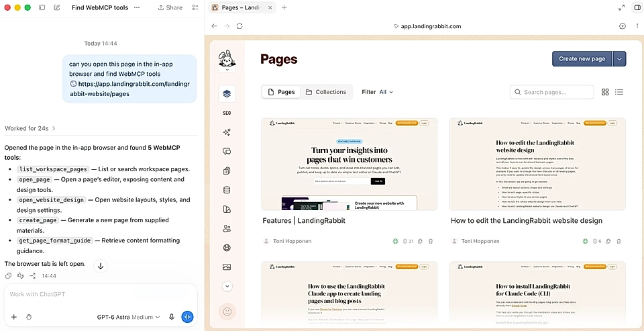This screenshot has height=331, width=644.
Task: Open the Pages layers icon in LandingRabbit sidebar
Action: tap(227, 94)
